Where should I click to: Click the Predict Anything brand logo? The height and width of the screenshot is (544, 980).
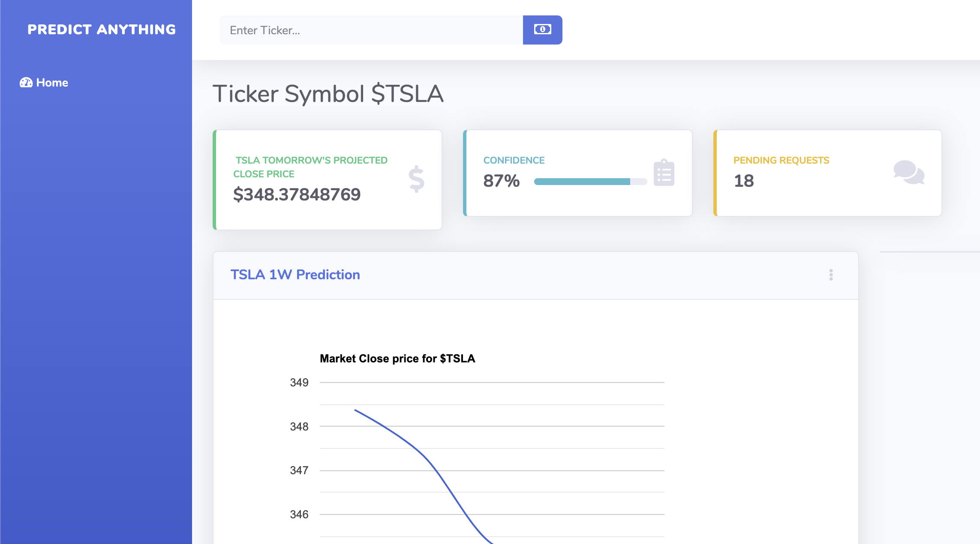(x=102, y=29)
